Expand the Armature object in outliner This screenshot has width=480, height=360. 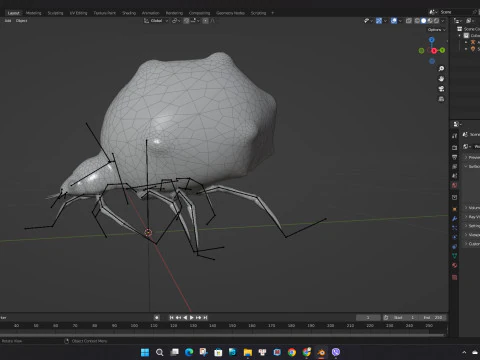pos(466,42)
